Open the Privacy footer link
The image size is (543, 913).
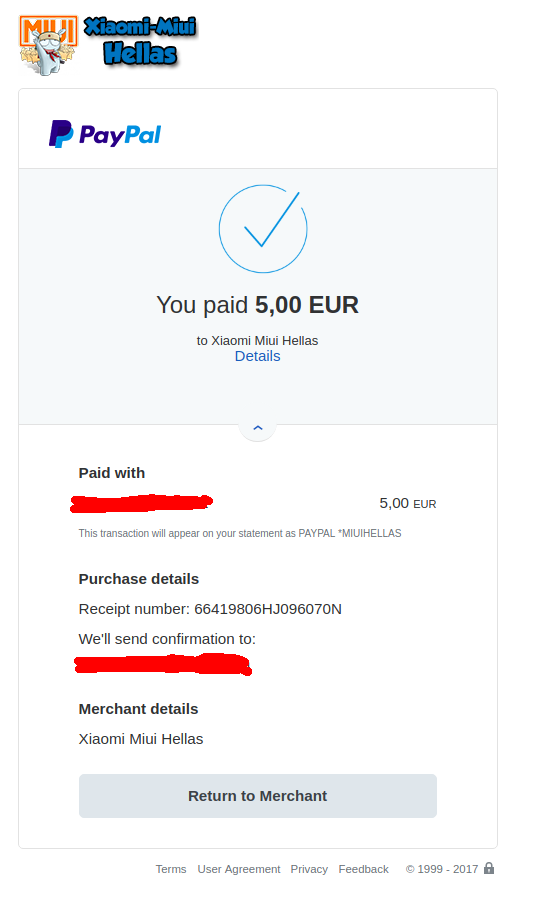point(309,869)
